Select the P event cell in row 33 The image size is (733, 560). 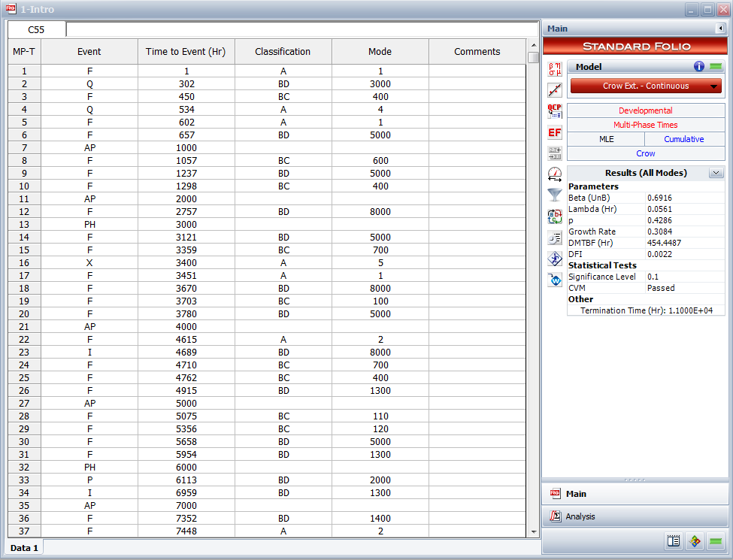(89, 480)
